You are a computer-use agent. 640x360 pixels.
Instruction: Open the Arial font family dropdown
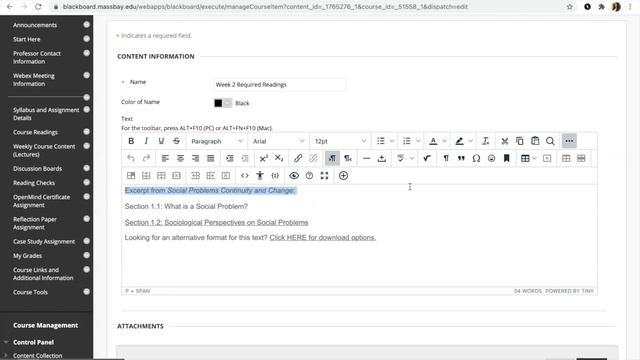278,141
